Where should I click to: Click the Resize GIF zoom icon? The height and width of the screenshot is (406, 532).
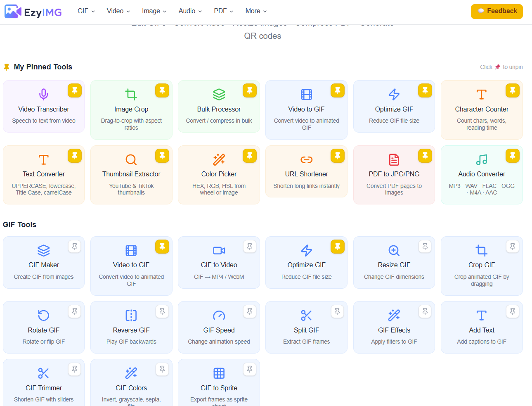click(x=394, y=250)
